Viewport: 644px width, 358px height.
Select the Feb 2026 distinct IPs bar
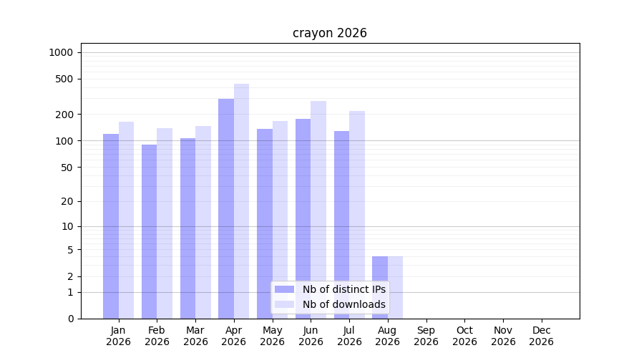tap(149, 232)
